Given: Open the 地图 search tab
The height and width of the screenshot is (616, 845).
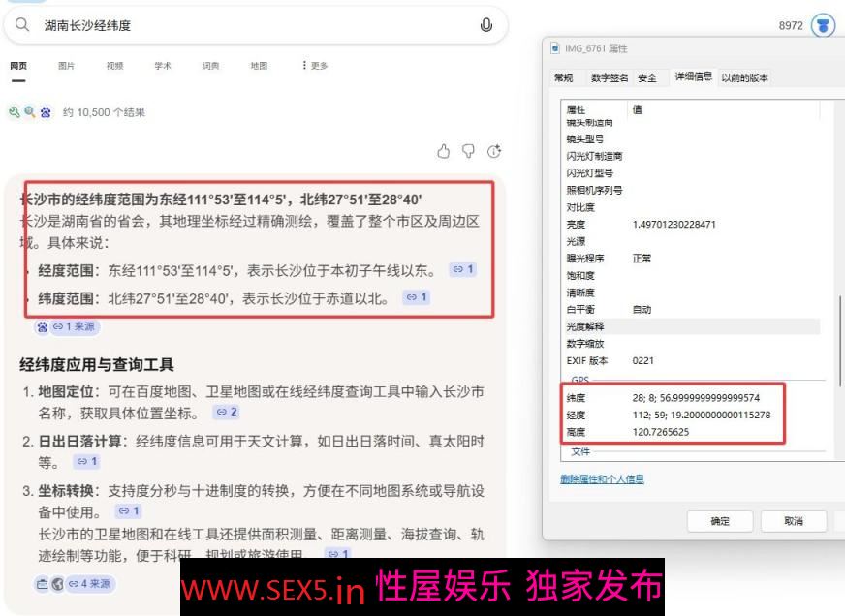Looking at the screenshot, I should coord(259,66).
